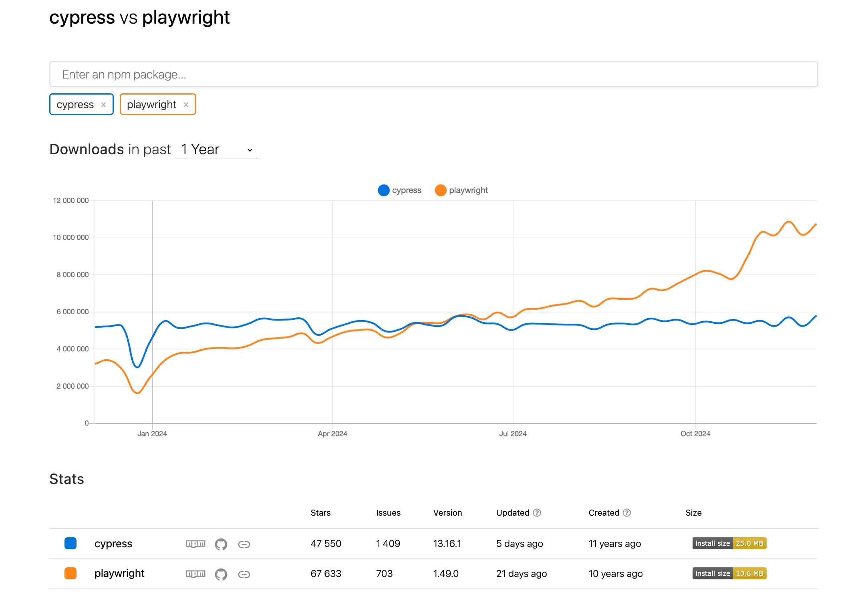Open playwright homepage link icon
This screenshot has width=868, height=605.
pos(244,574)
